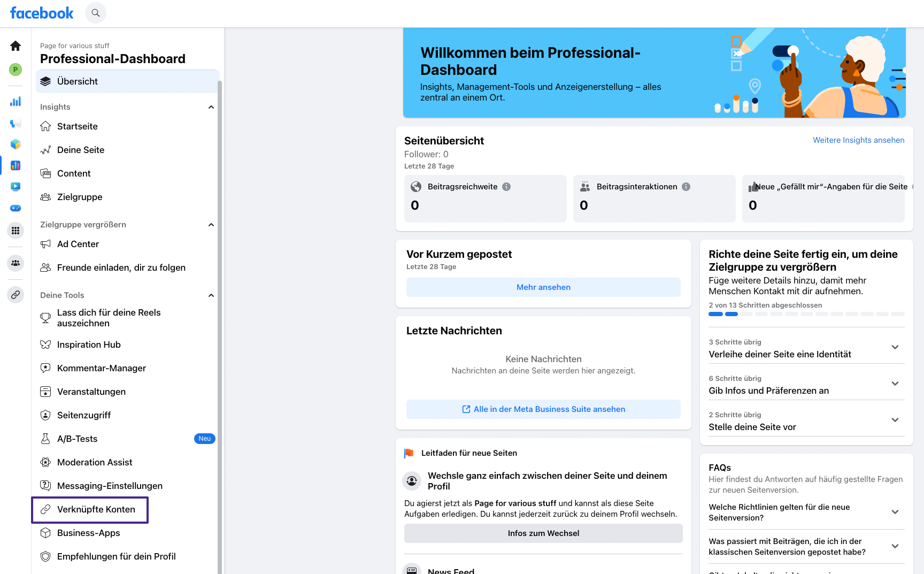Open the megaphone icon in the left rail
The width and height of the screenshot is (924, 574).
(16, 123)
